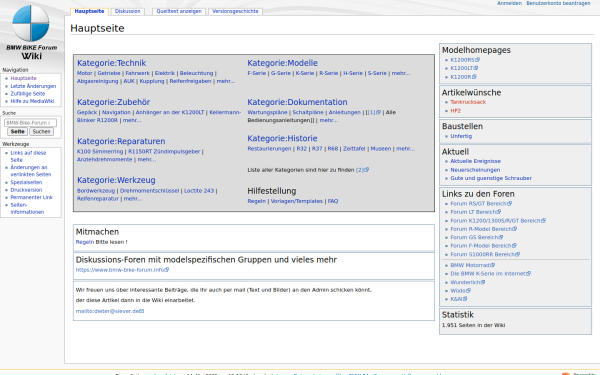Open the Forum S1000RR Bereich link
Screen dimensions: 600x375
(485, 254)
